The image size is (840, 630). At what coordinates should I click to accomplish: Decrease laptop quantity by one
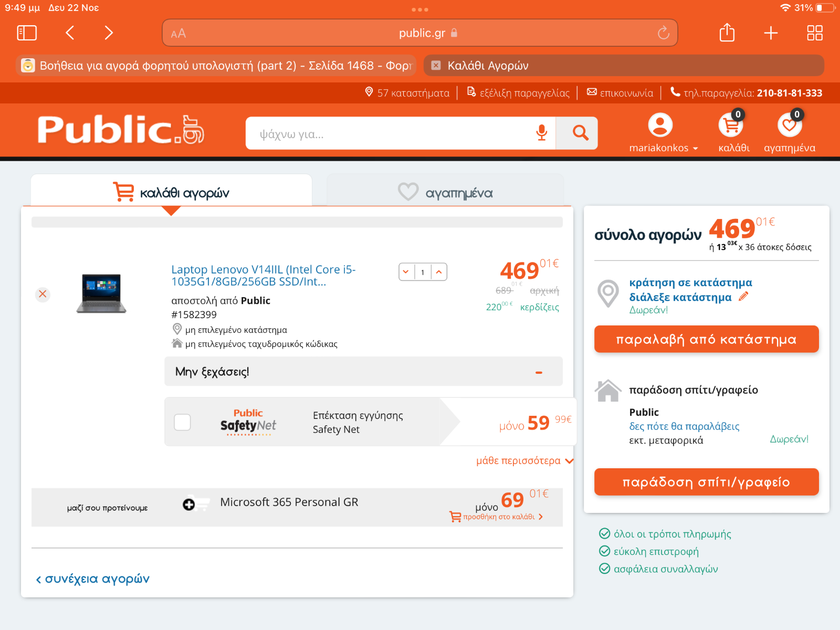point(406,272)
